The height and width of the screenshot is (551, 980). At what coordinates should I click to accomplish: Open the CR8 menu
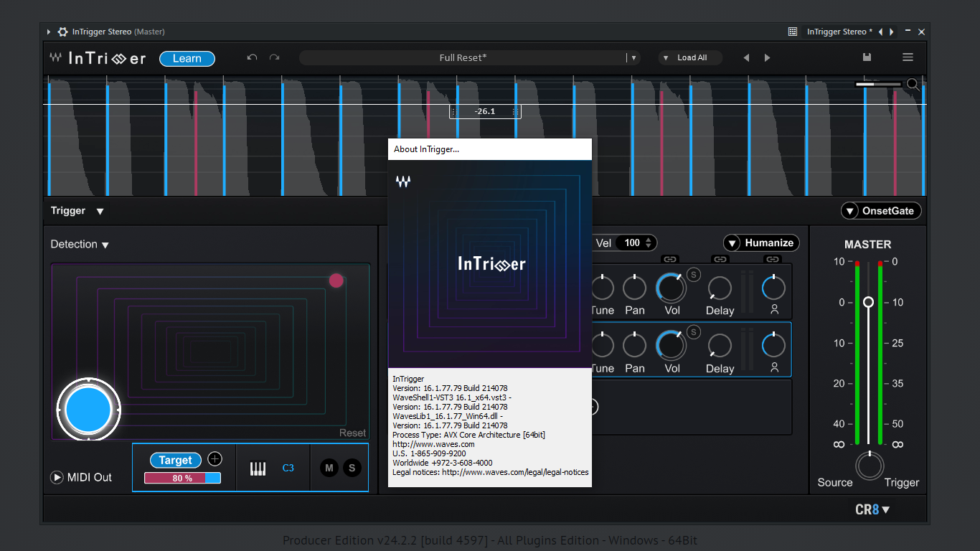(x=872, y=509)
